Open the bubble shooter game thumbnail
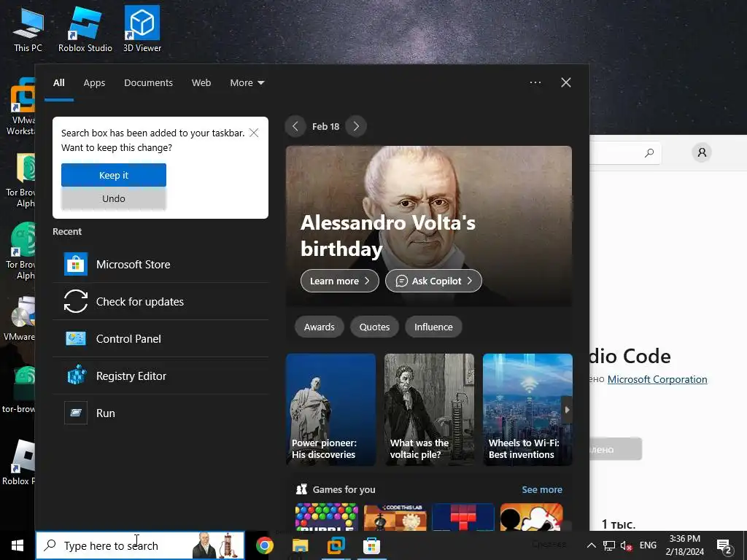 pyautogui.click(x=326, y=517)
